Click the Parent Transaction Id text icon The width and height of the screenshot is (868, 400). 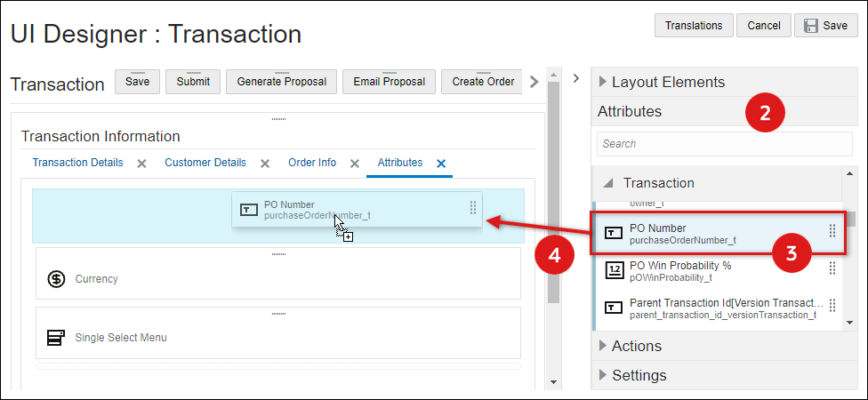(x=615, y=308)
